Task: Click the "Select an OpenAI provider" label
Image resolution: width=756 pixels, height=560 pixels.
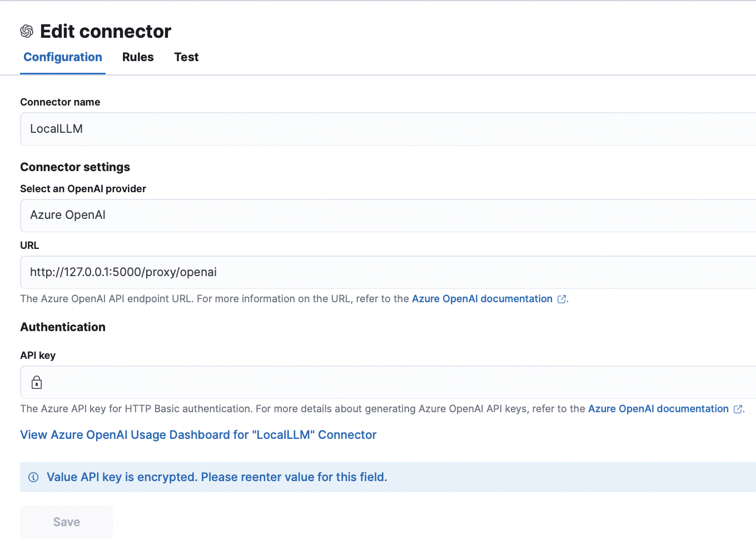Action: click(x=83, y=189)
